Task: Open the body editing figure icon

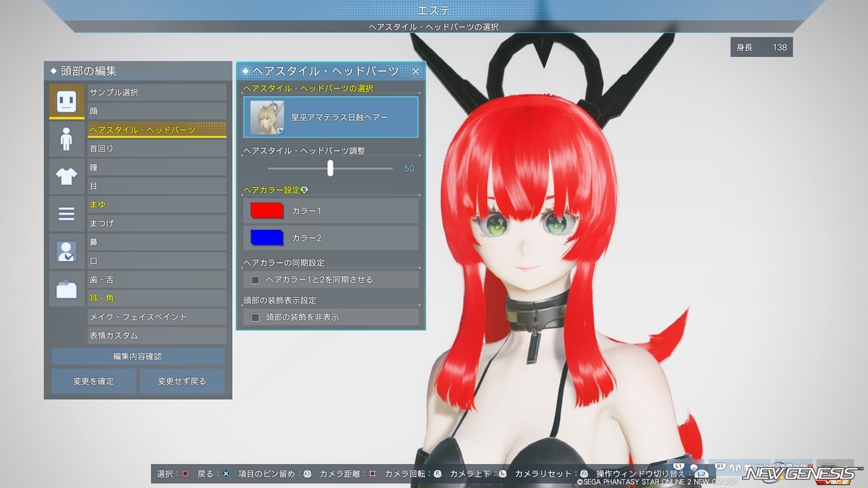Action: [67, 138]
